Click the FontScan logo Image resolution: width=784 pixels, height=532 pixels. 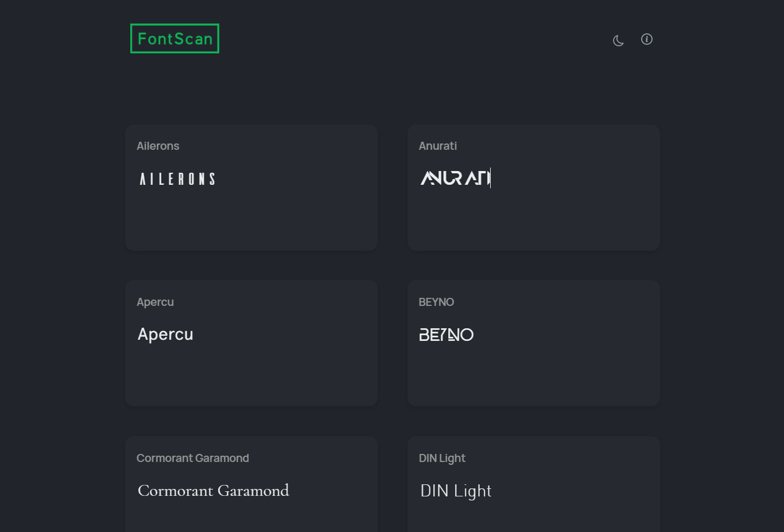pos(174,38)
